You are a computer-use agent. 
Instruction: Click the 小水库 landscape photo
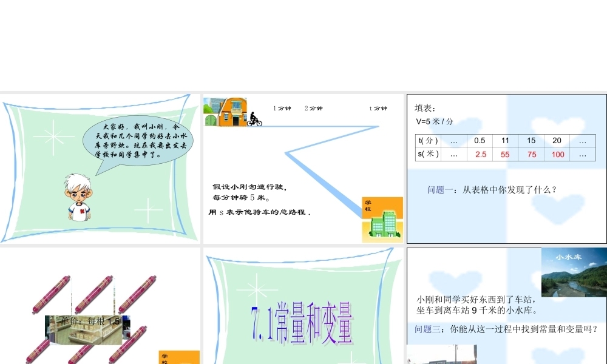(x=574, y=272)
